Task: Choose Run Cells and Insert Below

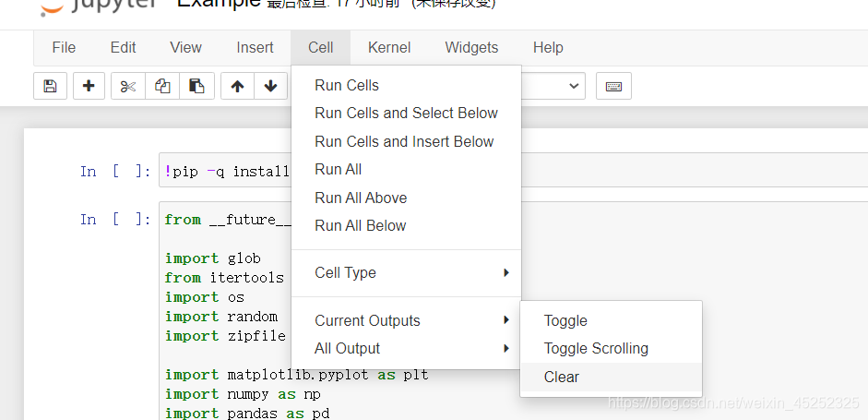Action: click(x=406, y=141)
